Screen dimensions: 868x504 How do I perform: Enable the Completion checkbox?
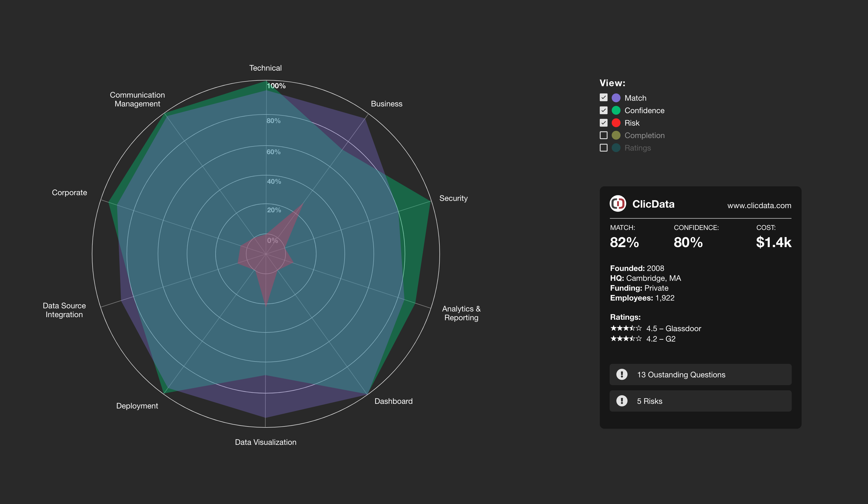click(603, 135)
